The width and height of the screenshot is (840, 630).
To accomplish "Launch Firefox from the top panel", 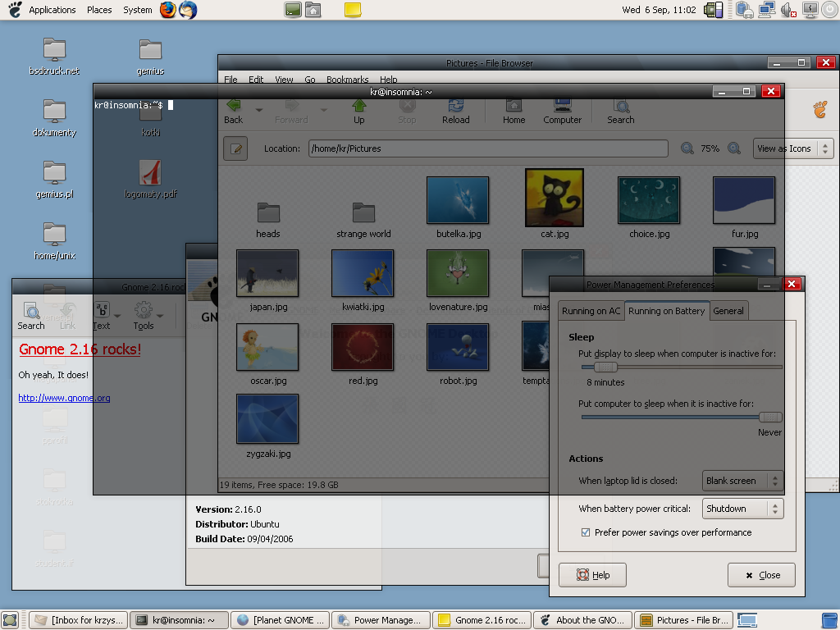I will [167, 10].
